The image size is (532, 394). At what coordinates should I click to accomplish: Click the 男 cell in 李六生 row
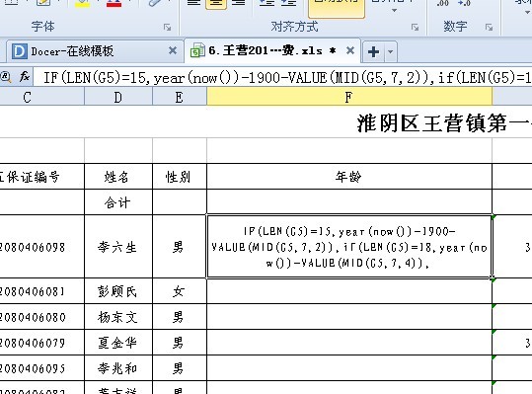click(x=179, y=247)
